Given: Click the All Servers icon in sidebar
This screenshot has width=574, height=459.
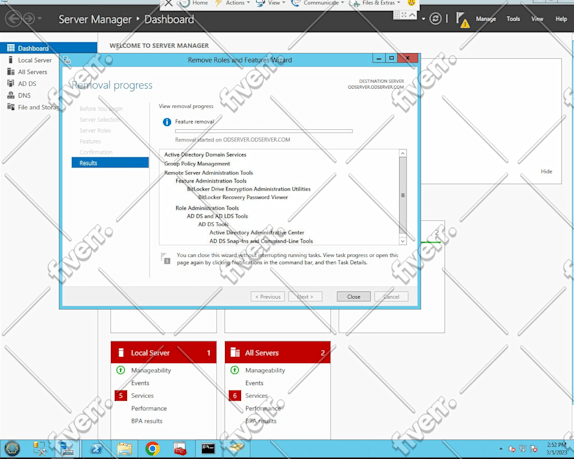Looking at the screenshot, I should coord(11,71).
